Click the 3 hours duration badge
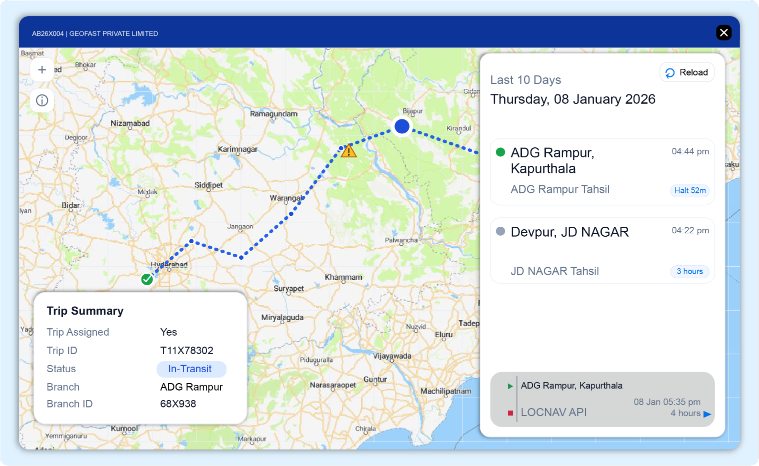Viewport: 759px width, 466px height. pyautogui.click(x=690, y=271)
